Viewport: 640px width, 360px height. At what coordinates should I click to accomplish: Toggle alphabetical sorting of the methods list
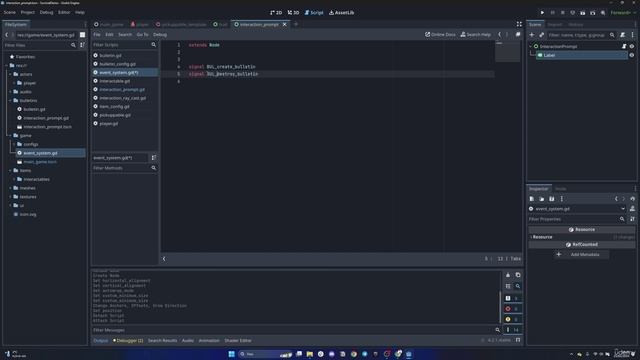(x=154, y=158)
